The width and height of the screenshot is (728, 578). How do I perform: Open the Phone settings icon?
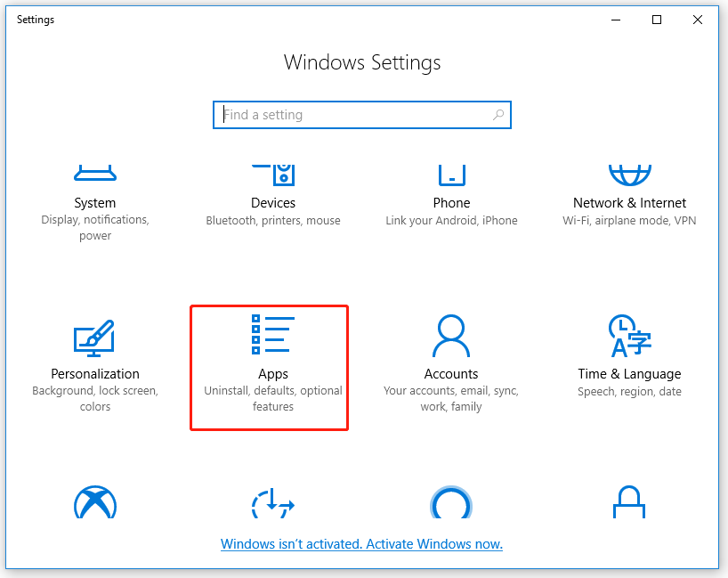click(452, 175)
